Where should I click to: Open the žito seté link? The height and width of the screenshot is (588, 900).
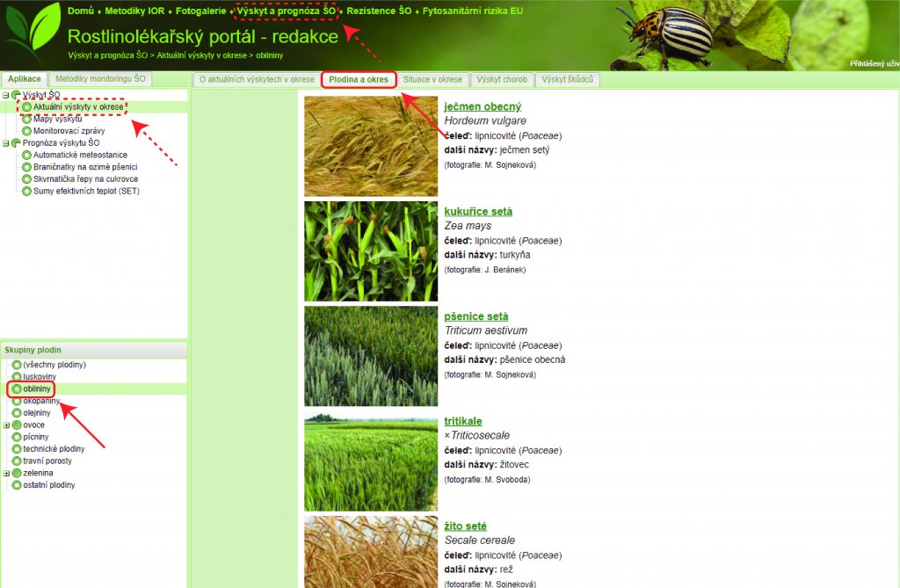pyautogui.click(x=465, y=526)
